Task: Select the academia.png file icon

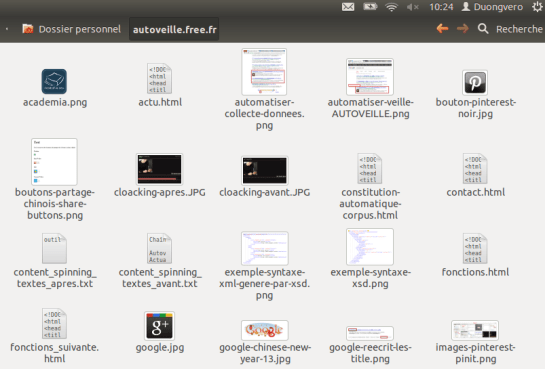Action: (54, 81)
